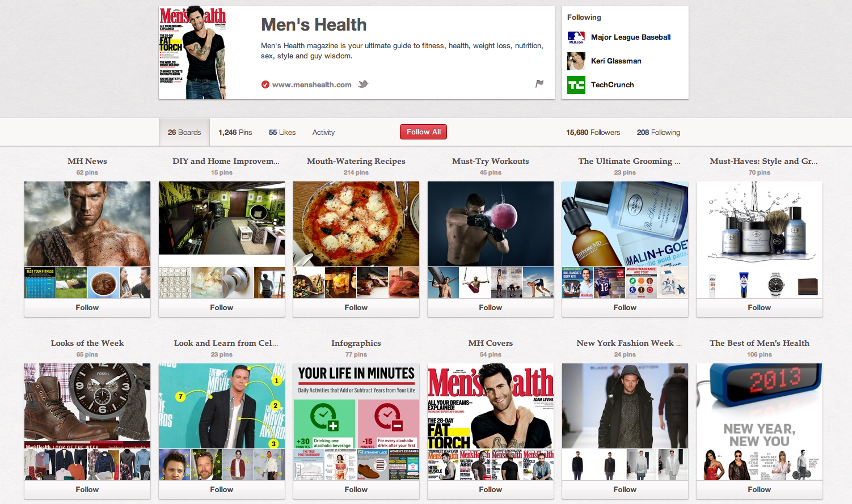Viewport: 852px width, 504px height.
Task: Click the MH News board cover image
Action: 87,224
